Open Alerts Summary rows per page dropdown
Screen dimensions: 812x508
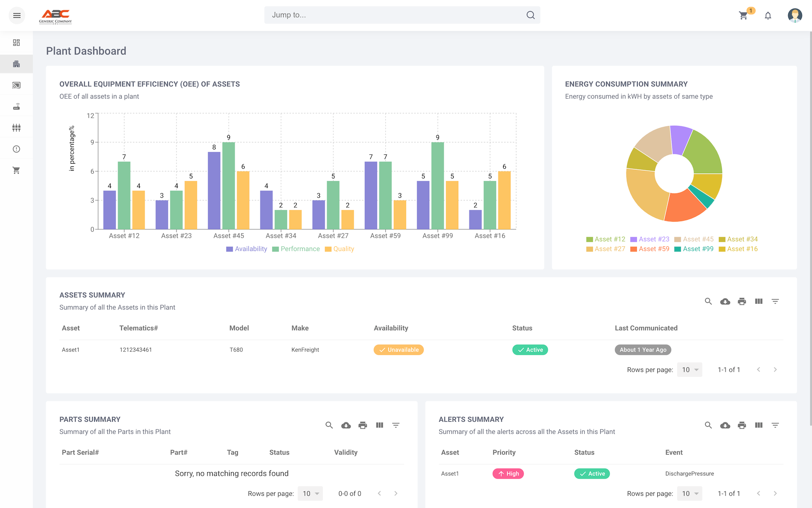point(690,493)
